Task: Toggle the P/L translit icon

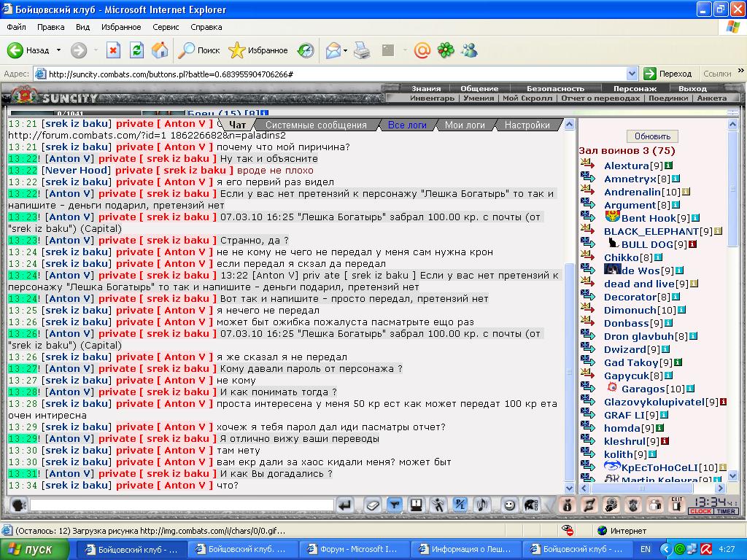Action: (460, 505)
